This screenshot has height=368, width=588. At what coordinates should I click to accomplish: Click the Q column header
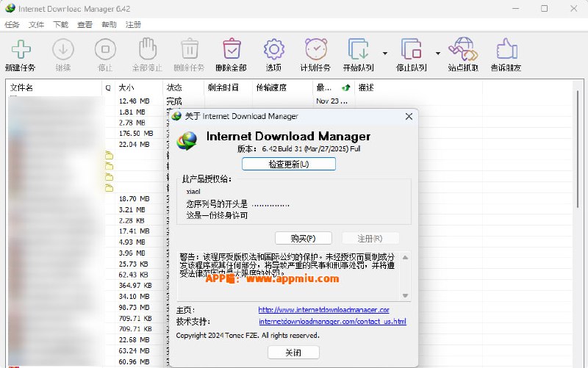tap(108, 87)
